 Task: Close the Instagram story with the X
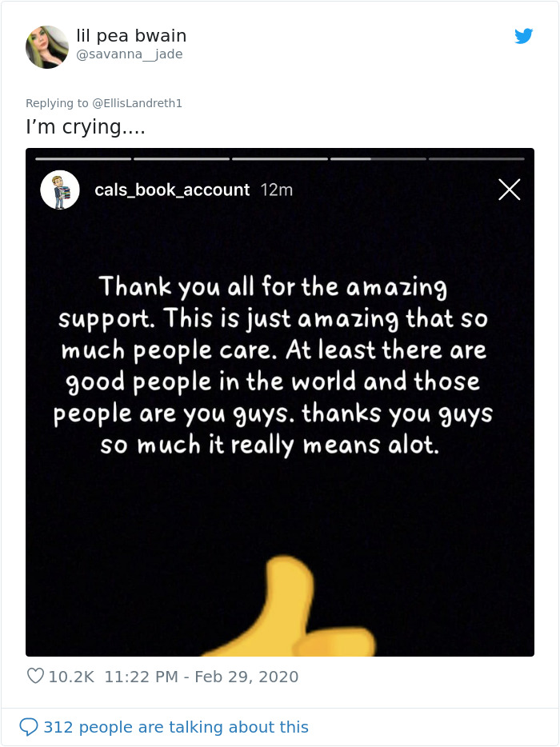[x=510, y=190]
